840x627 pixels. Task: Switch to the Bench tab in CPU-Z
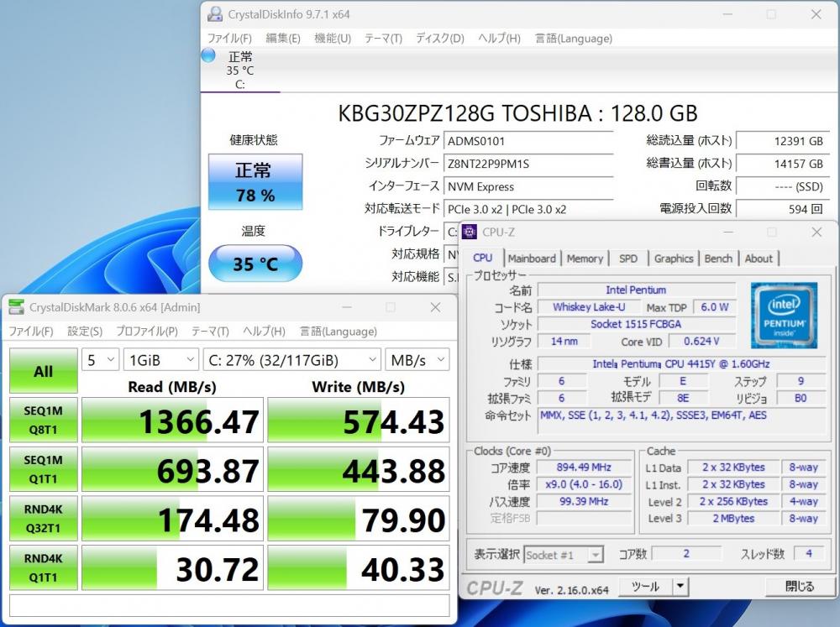point(718,259)
